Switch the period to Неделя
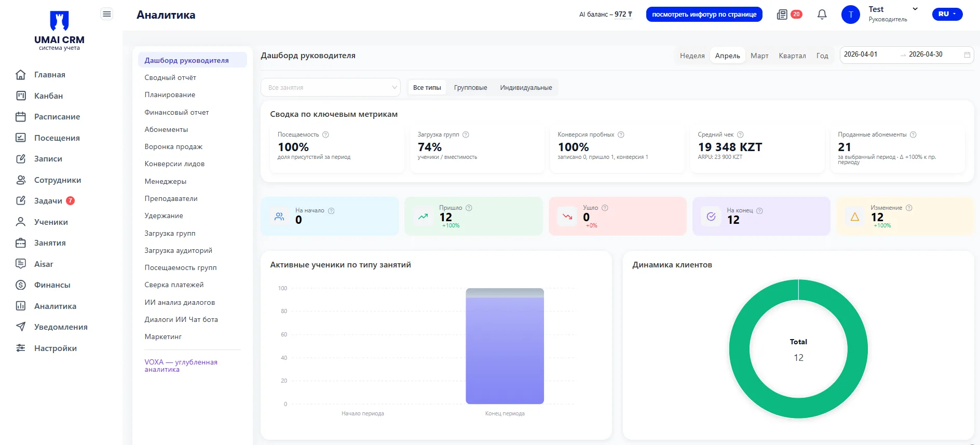This screenshot has width=980, height=445. point(692,56)
